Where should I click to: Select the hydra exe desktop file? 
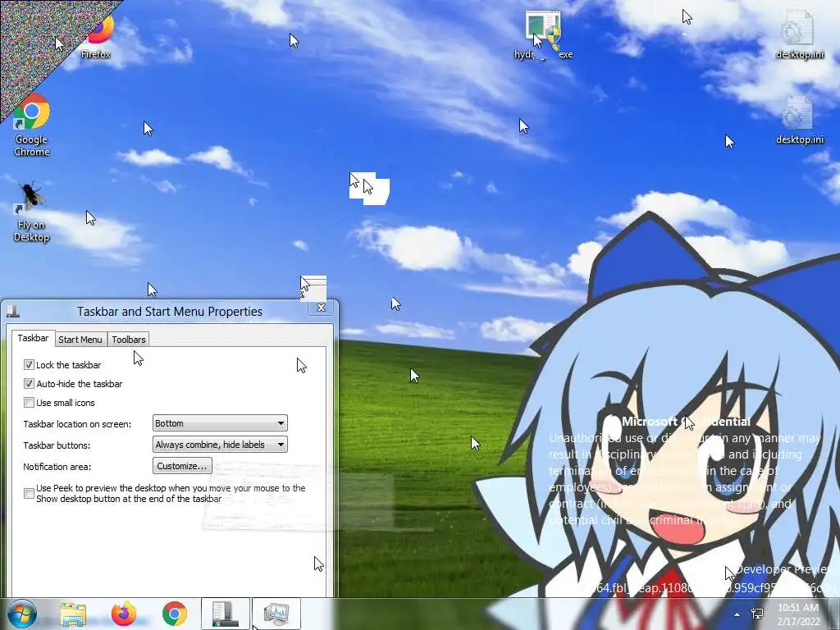(x=543, y=35)
